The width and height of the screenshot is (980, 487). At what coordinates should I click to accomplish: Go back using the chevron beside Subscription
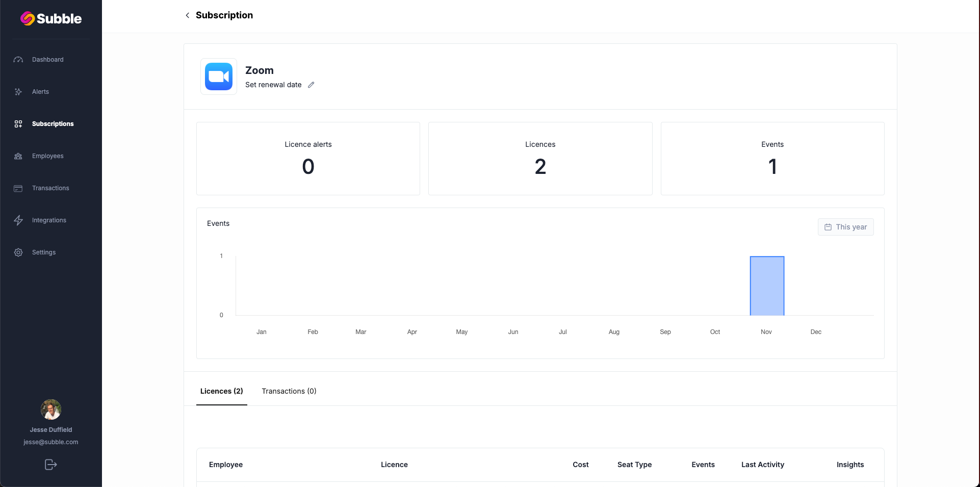188,15
